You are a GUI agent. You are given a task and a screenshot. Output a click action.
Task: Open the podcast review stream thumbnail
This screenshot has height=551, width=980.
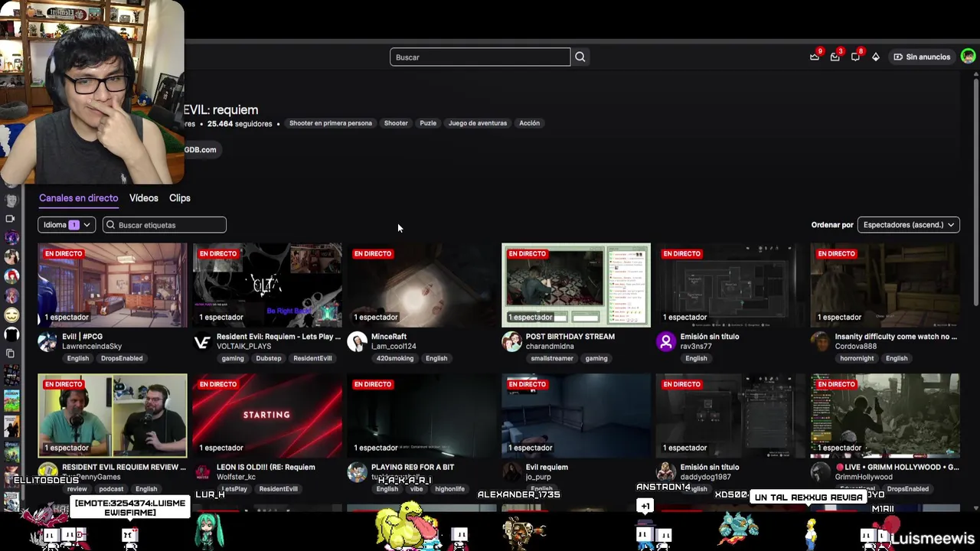coord(113,416)
